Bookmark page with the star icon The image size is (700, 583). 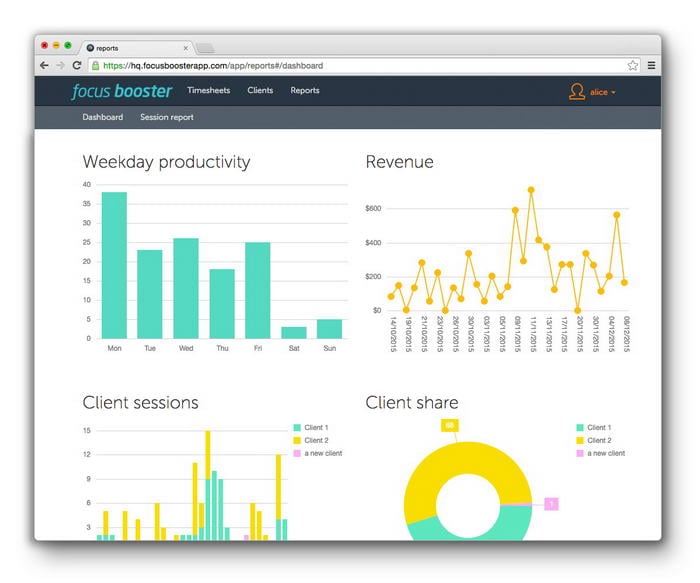(632, 66)
